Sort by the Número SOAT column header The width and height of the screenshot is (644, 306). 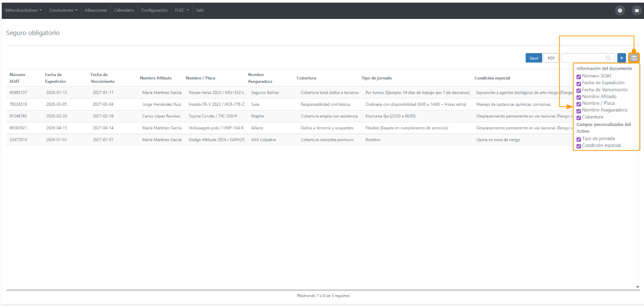pyautogui.click(x=18, y=78)
